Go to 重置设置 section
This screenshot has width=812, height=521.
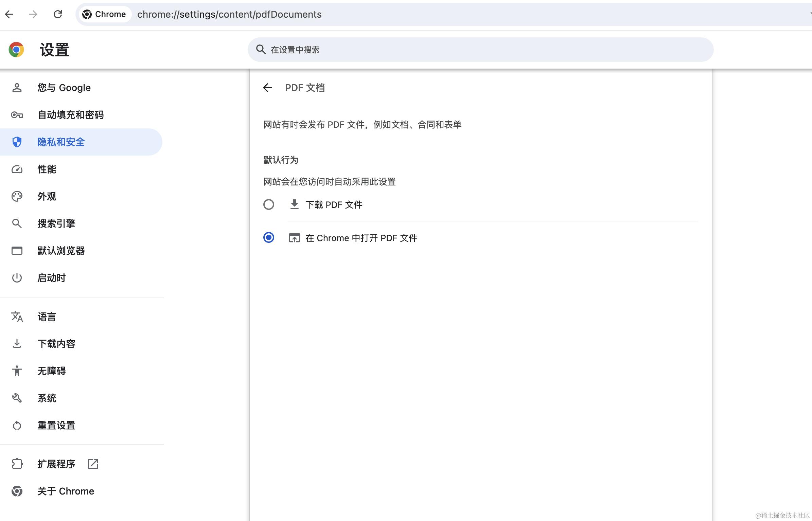(x=56, y=426)
